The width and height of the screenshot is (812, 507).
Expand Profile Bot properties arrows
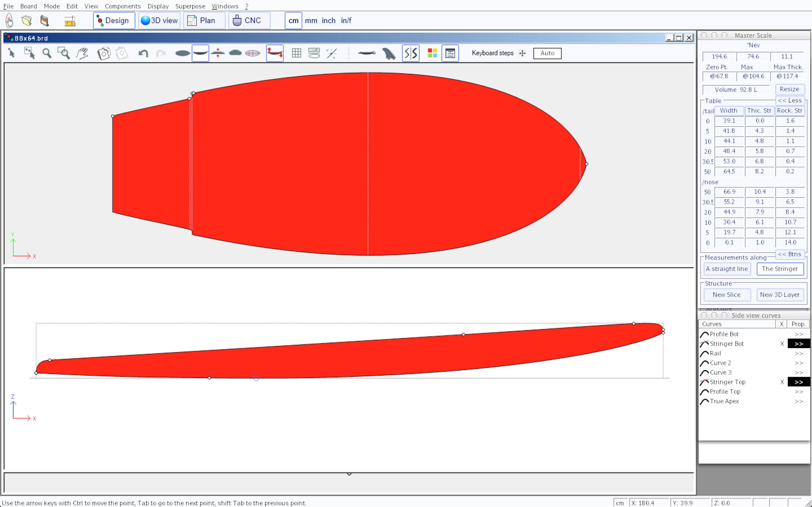(798, 334)
